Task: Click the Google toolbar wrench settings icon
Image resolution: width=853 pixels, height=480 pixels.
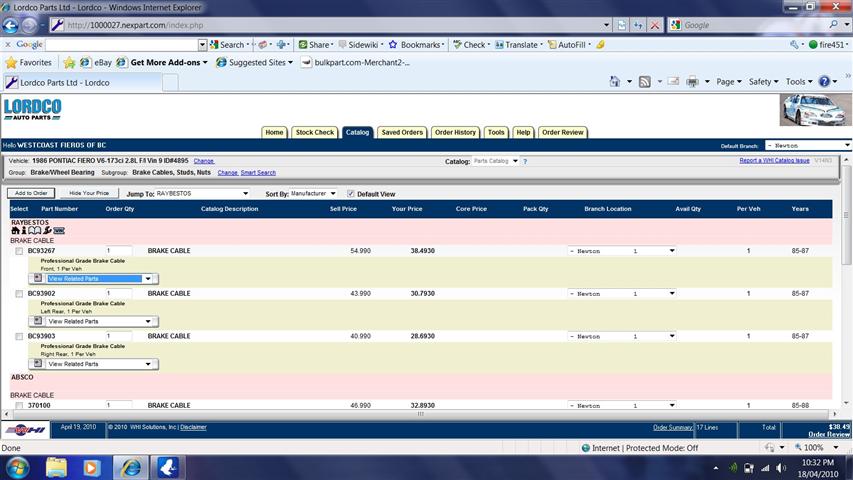Action: (794, 45)
